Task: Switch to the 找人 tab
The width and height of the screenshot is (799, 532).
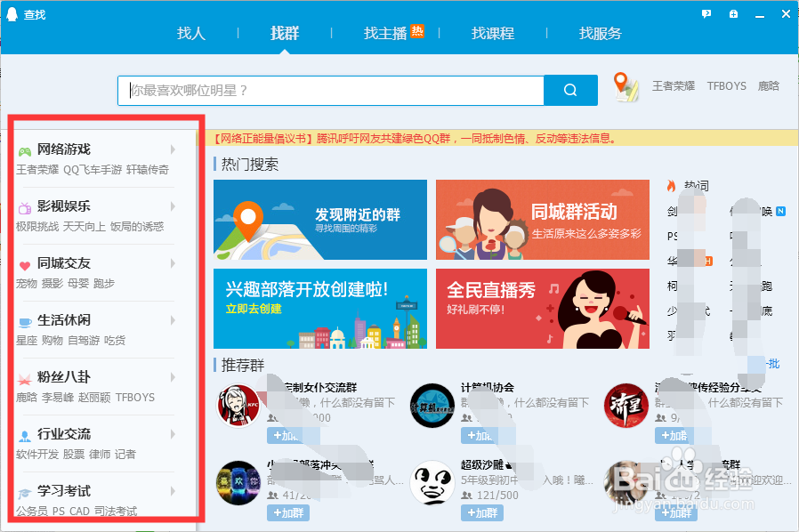Action: pos(191,33)
